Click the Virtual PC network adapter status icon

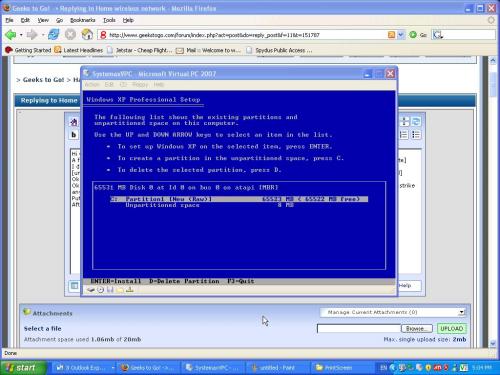click(x=130, y=290)
